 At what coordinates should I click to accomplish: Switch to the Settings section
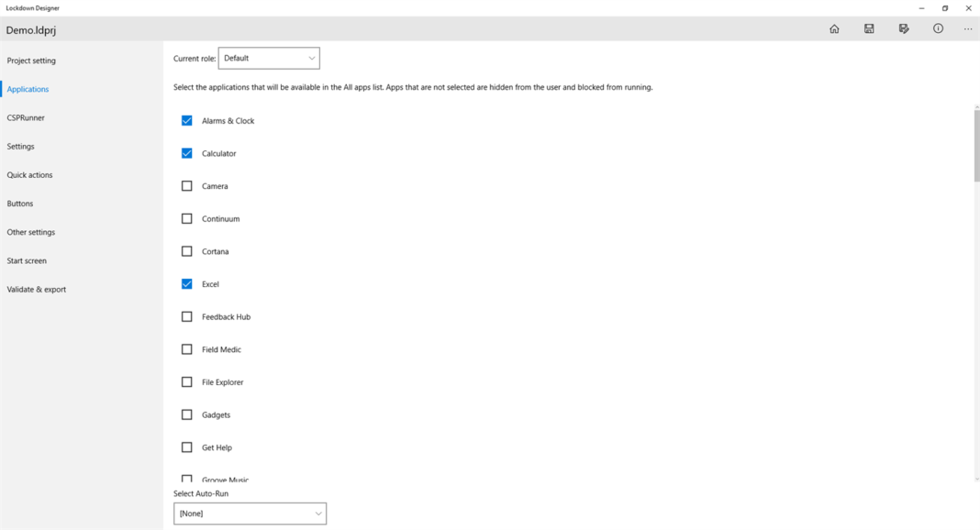coord(19,146)
